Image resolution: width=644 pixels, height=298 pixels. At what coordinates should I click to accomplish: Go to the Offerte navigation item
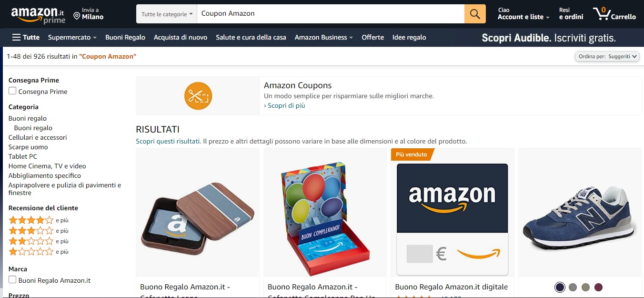[372, 37]
